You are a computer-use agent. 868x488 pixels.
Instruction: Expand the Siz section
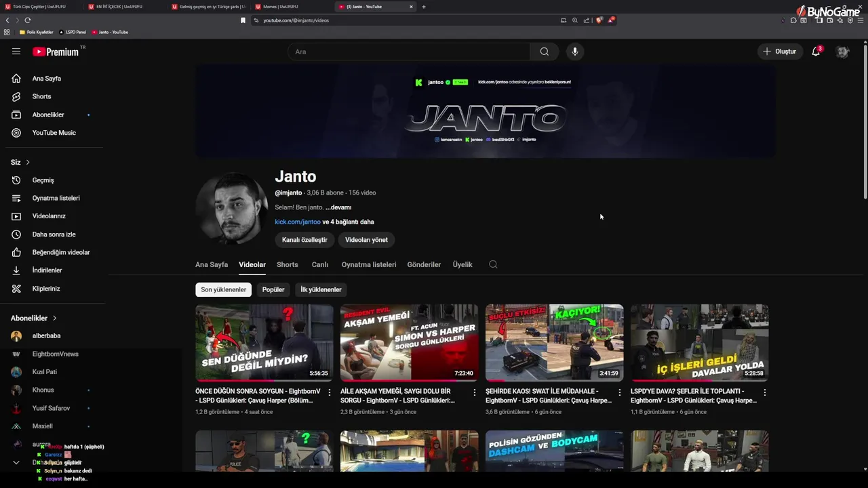pyautogui.click(x=20, y=162)
